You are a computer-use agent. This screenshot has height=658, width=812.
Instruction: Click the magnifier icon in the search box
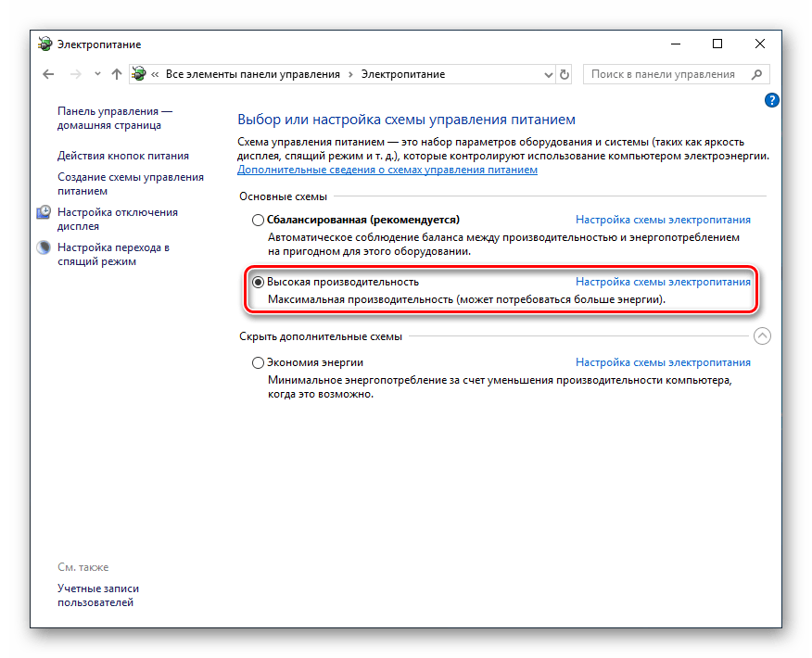757,74
